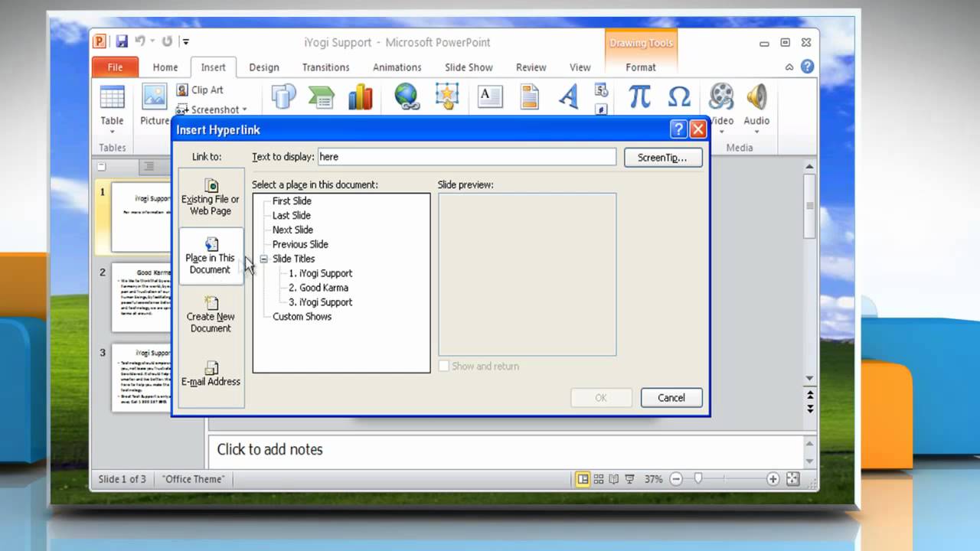Click the Audio speaker icon in Media group
The image size is (980, 551).
point(756,97)
